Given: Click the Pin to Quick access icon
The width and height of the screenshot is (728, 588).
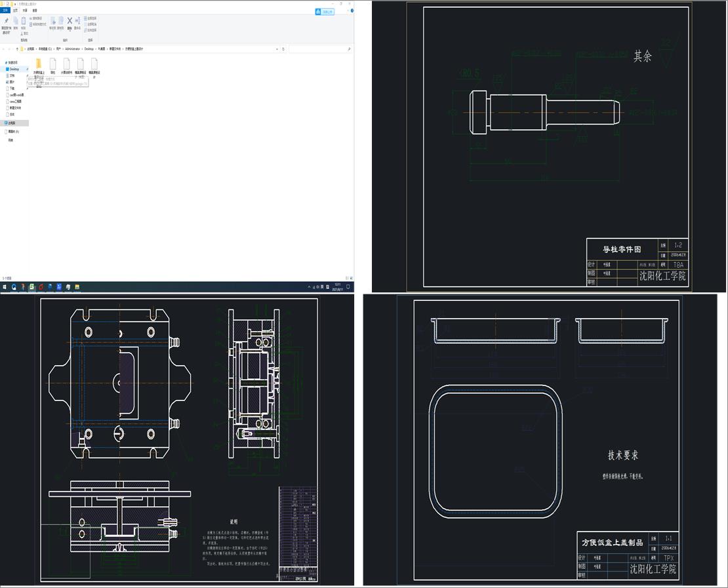Looking at the screenshot, I should click(6, 22).
